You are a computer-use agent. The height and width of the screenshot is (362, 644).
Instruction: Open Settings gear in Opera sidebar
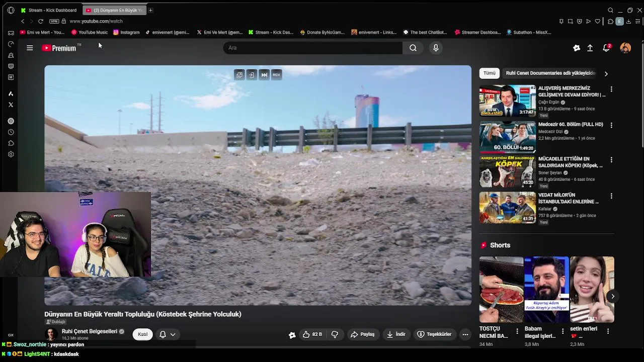[11, 154]
